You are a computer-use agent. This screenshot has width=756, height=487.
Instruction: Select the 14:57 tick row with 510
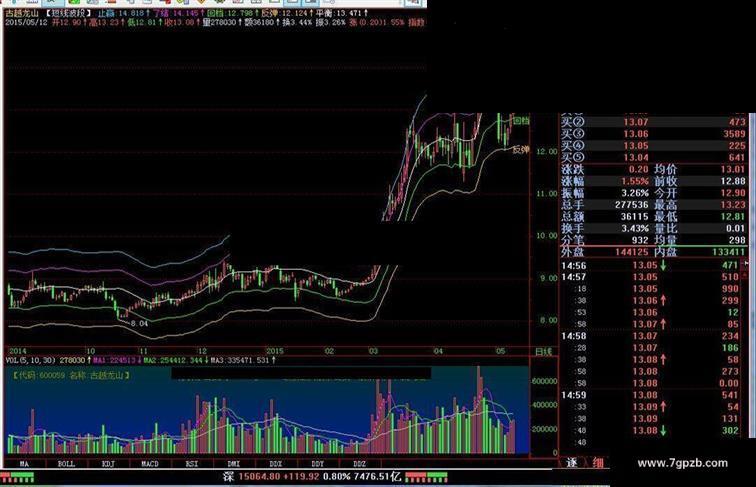650,277
